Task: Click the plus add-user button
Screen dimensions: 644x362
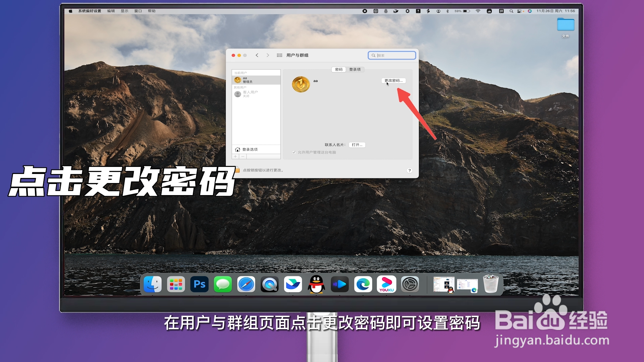Action: [235, 157]
